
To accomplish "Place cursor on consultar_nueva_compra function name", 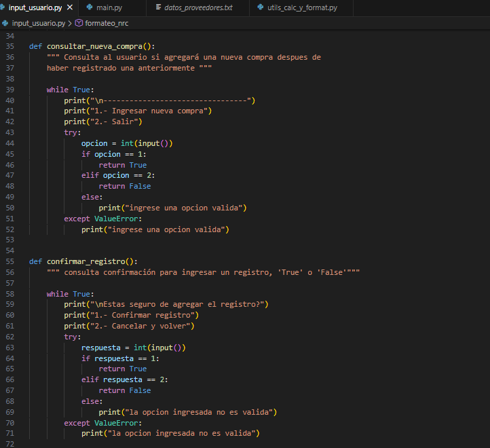I will [96, 46].
